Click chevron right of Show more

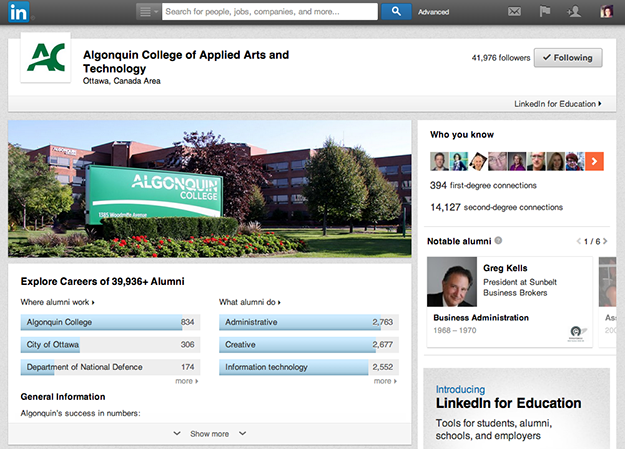coord(242,433)
